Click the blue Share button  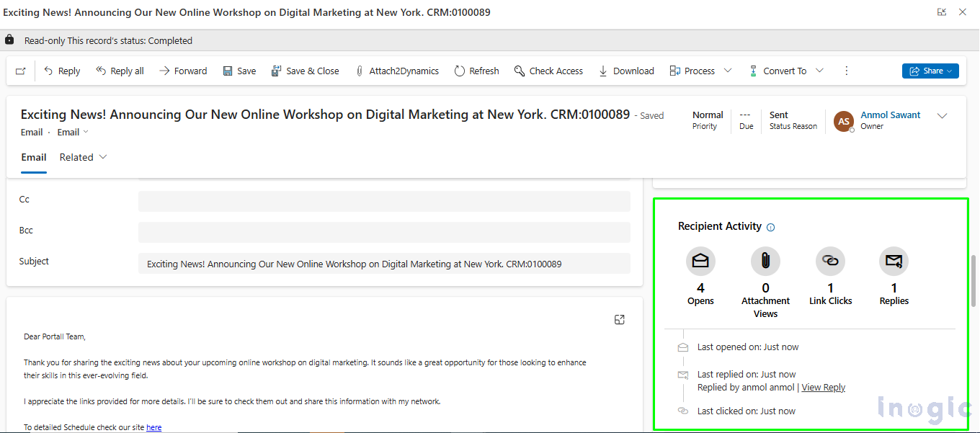(x=930, y=71)
